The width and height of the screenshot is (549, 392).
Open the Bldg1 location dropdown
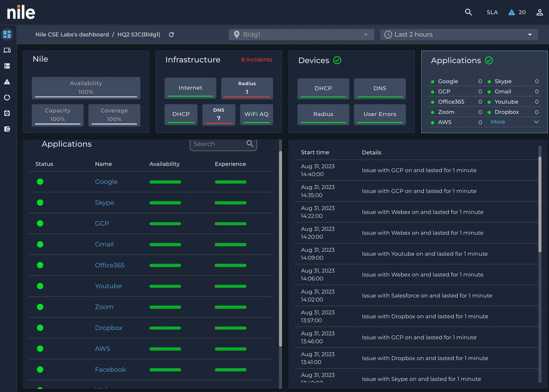301,34
